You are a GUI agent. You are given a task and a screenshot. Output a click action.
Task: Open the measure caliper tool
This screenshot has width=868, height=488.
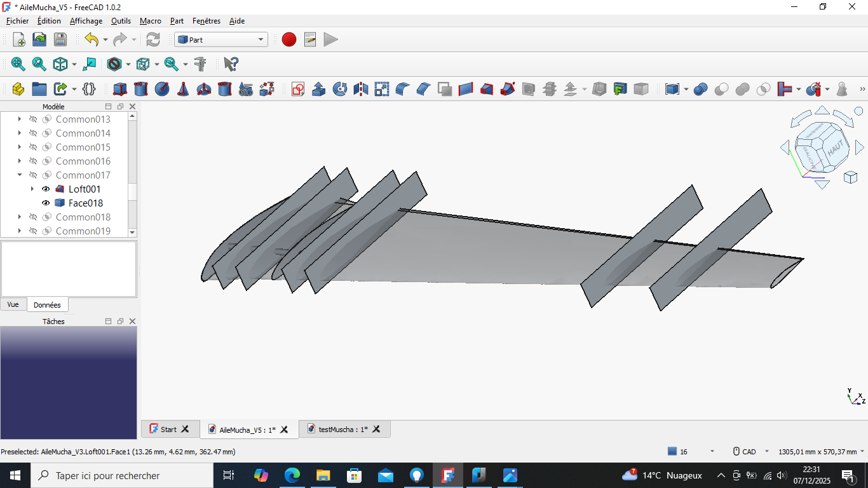(x=200, y=64)
